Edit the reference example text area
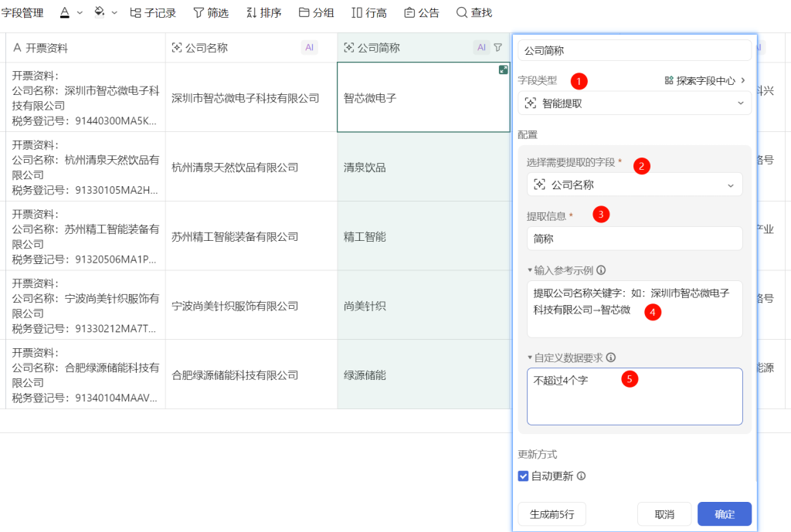791x532 pixels. pos(635,309)
